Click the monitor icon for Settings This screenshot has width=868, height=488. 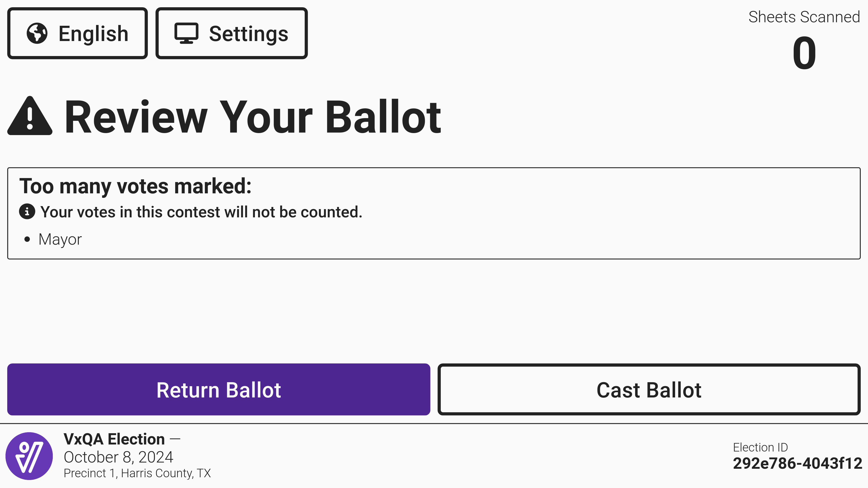[186, 33]
